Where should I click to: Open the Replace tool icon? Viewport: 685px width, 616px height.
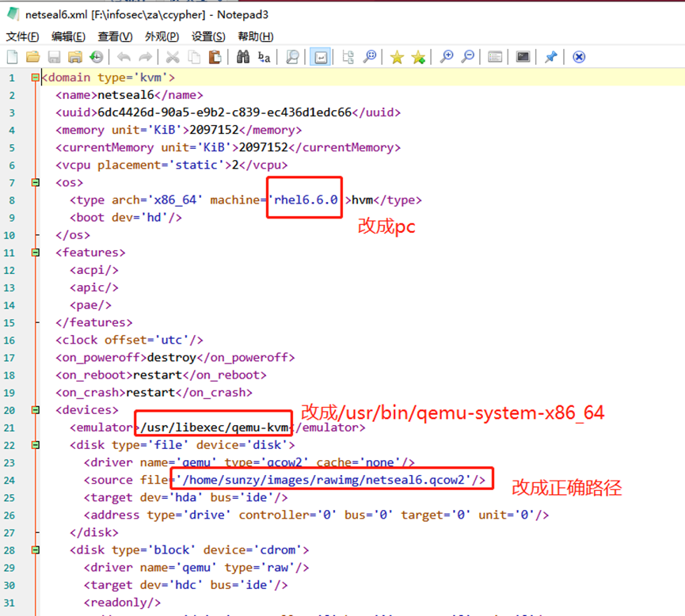point(264,57)
